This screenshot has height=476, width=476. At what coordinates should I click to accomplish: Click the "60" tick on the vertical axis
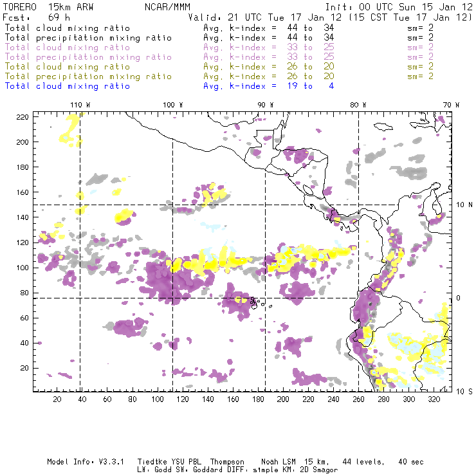click(24, 318)
